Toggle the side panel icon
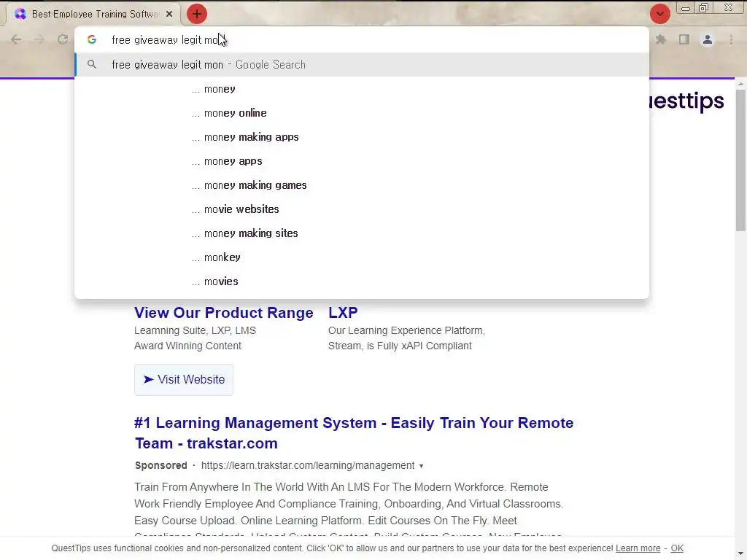 tap(684, 39)
